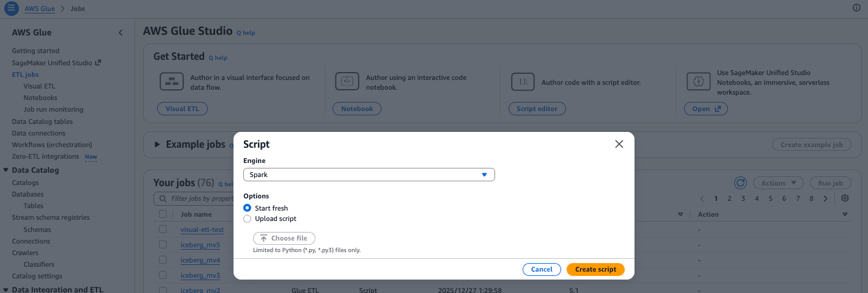
Task: Check the iceberg_mv4 job row
Action: coord(163,260)
